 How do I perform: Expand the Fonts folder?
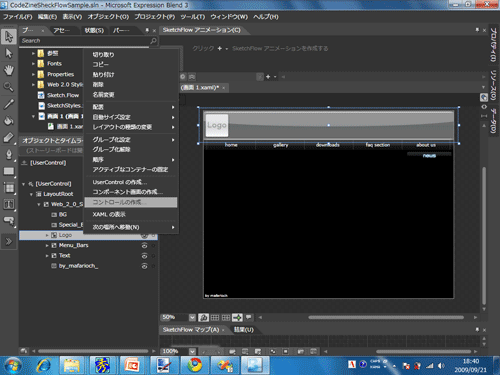click(x=33, y=64)
